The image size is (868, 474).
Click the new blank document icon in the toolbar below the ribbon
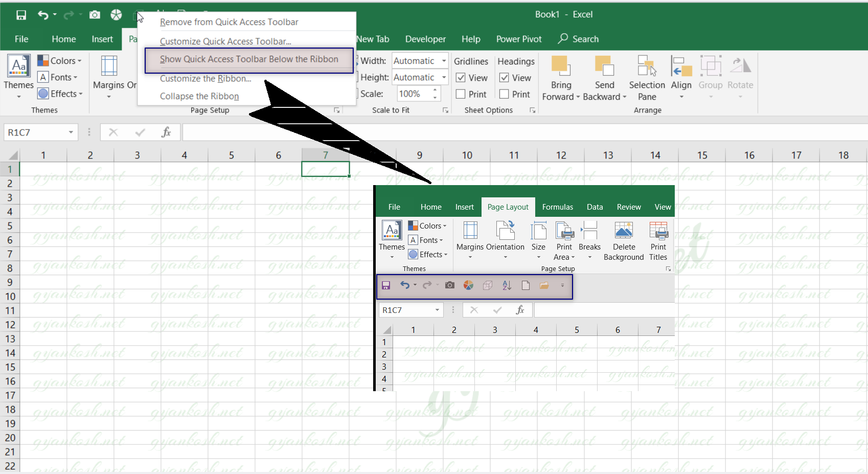pyautogui.click(x=526, y=285)
